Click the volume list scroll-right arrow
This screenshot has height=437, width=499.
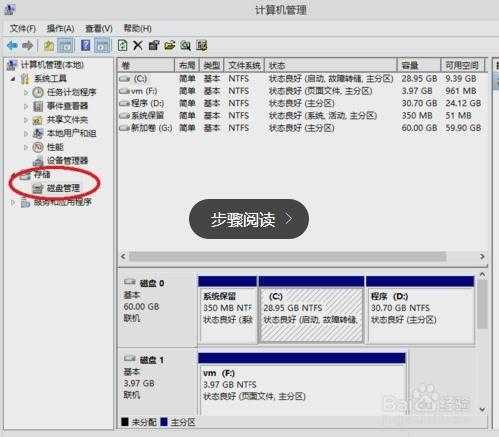(482, 256)
